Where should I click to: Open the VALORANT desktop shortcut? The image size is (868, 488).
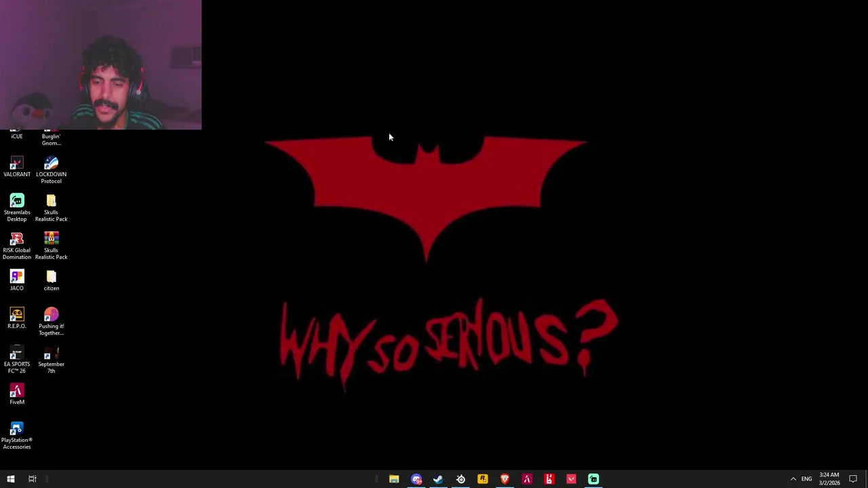click(17, 167)
